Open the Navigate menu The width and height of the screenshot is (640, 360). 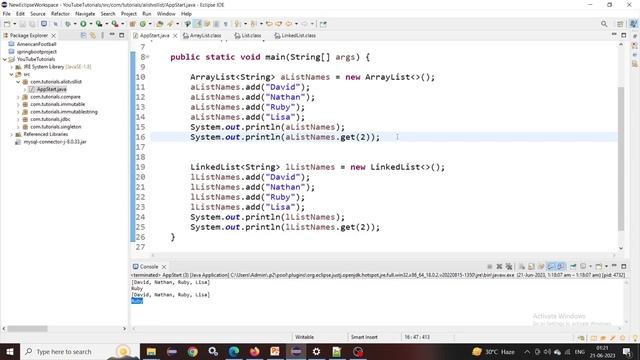[85, 13]
